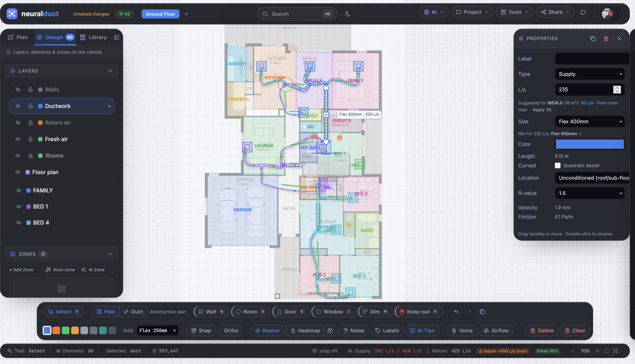Open the comments chat bubble icon
Image resolution: width=635 pixels, height=364 pixels.
583,12
